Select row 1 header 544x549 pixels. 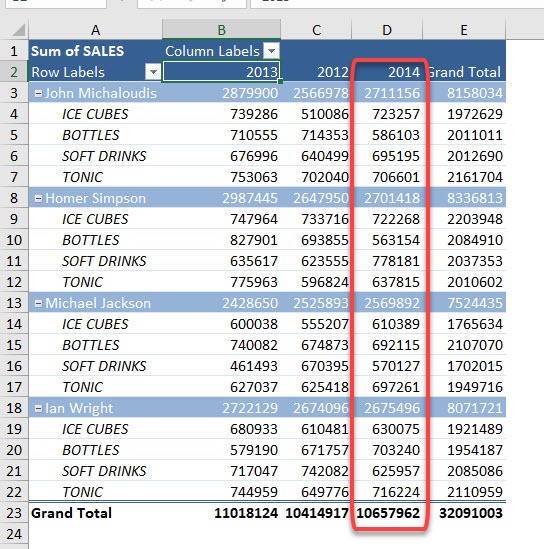tap(14, 51)
